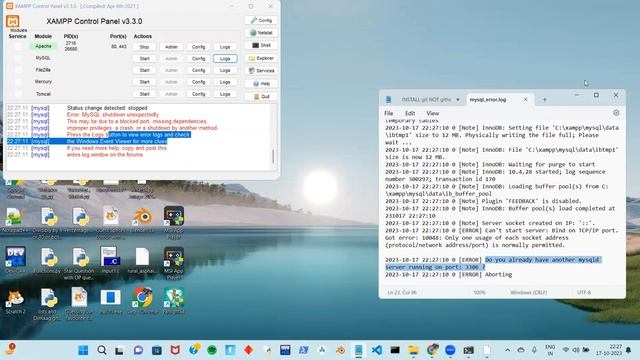The height and width of the screenshot is (360, 640).
Task: View Apache Logs
Action: 225,47
